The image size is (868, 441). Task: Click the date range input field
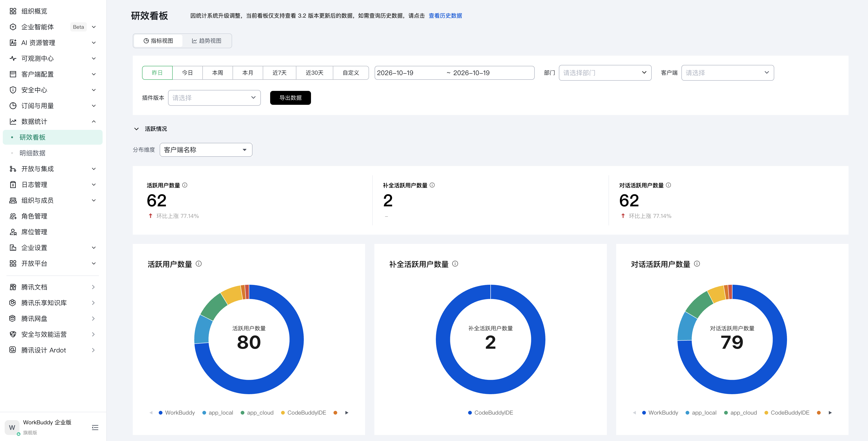pos(454,73)
